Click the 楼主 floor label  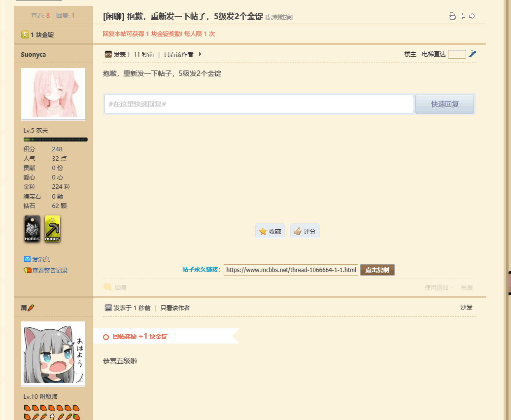coord(410,54)
